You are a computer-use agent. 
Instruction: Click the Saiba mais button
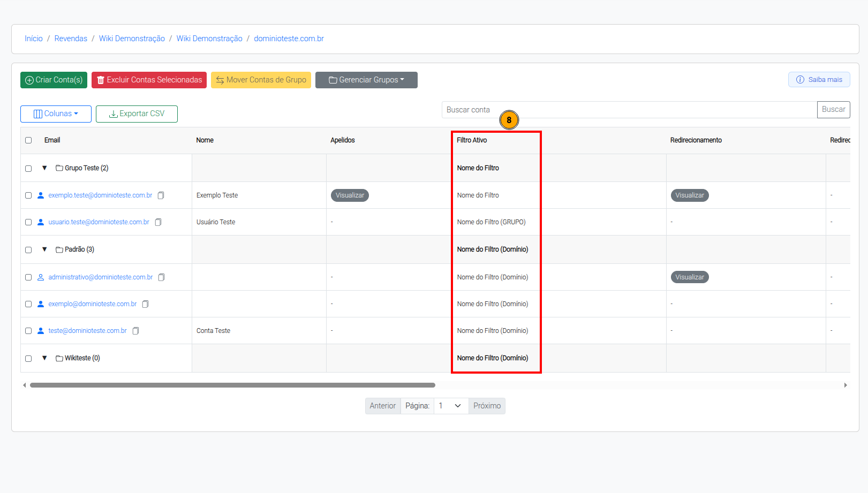(819, 80)
